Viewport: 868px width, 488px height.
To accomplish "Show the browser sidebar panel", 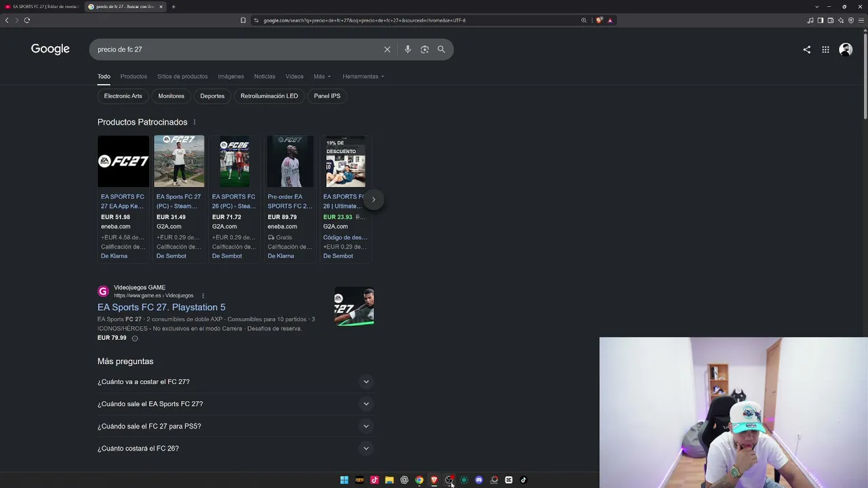I will [821, 20].
